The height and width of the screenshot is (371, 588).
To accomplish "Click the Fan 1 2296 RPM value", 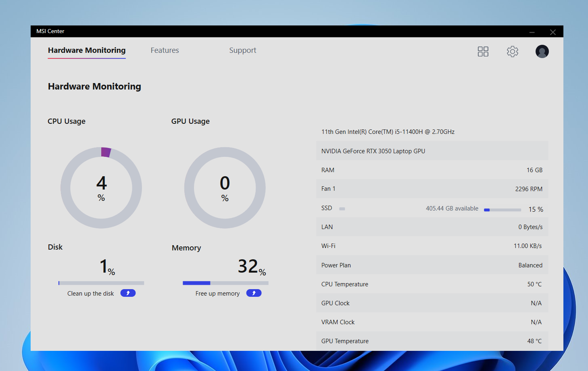I will 529,189.
